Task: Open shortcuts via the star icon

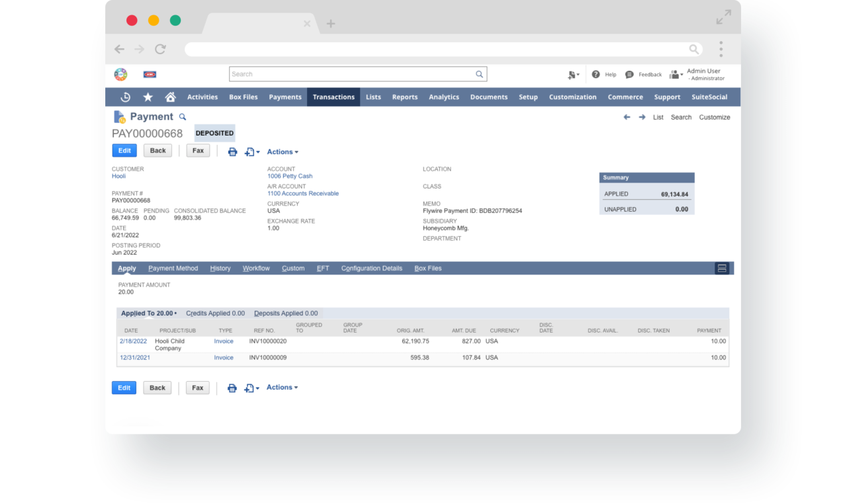Action: [148, 97]
